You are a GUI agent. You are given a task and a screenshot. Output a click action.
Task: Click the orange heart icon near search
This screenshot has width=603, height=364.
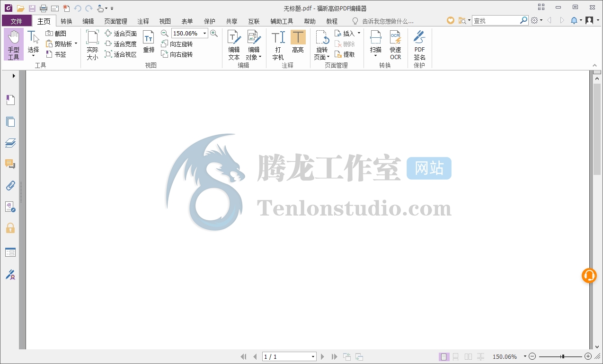[x=451, y=20]
